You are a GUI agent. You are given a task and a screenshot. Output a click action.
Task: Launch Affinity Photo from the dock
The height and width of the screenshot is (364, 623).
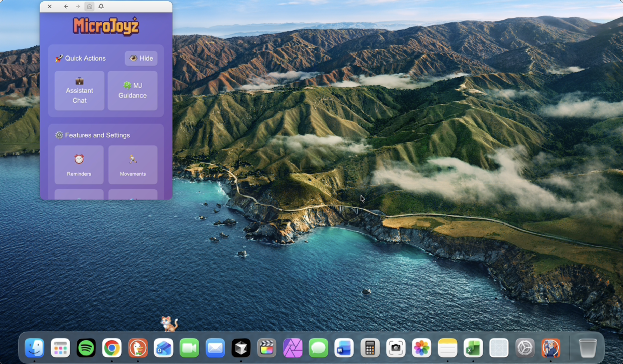[x=293, y=348]
